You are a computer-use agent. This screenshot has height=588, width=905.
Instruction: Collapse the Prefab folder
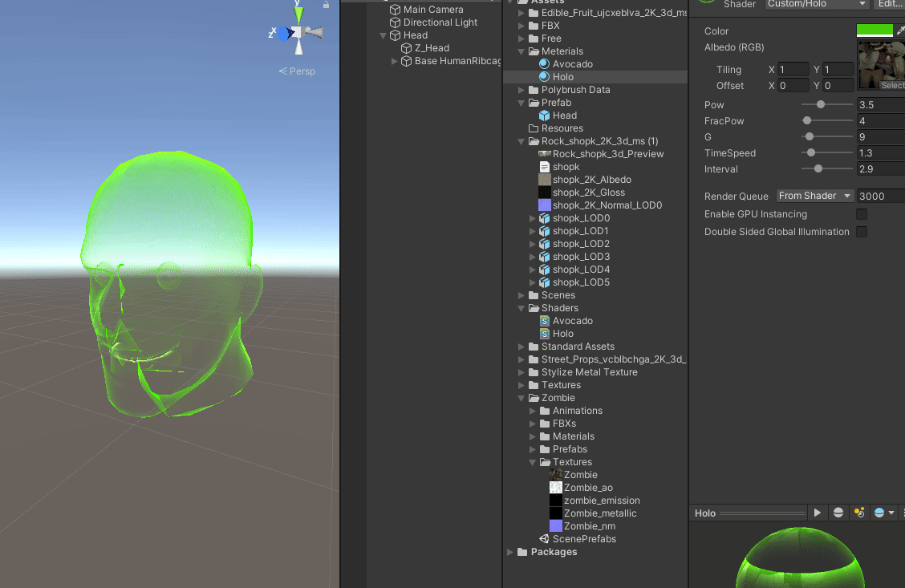(x=521, y=103)
